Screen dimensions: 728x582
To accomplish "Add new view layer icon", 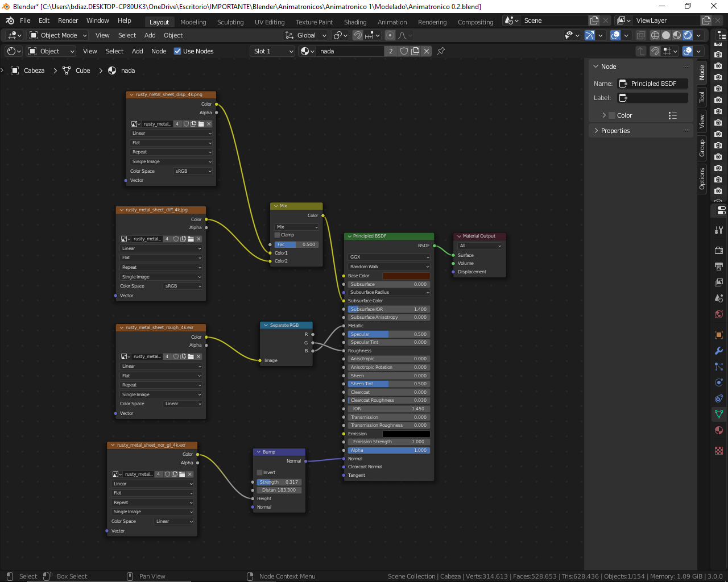I will pyautogui.click(x=706, y=20).
